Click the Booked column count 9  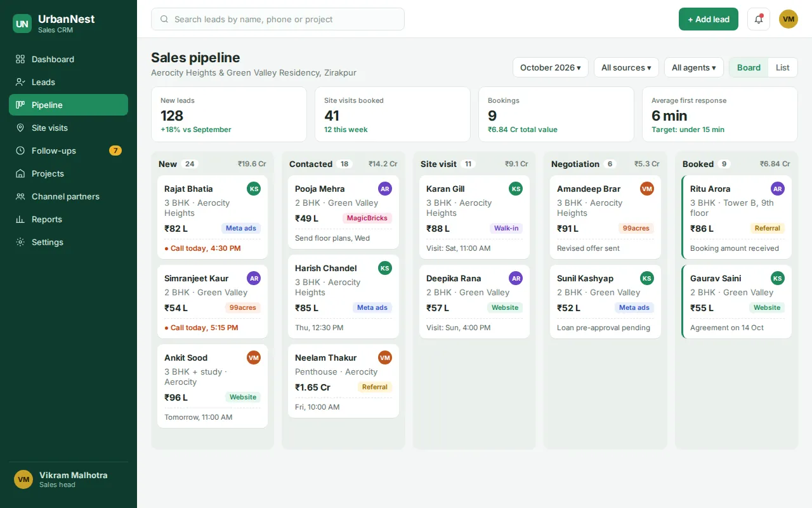tap(724, 164)
